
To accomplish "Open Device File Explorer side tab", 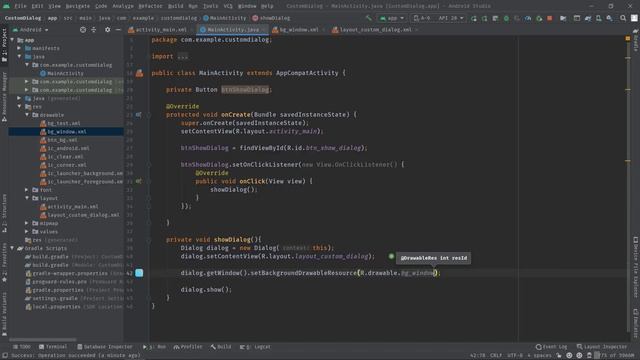I will pos(636,267).
